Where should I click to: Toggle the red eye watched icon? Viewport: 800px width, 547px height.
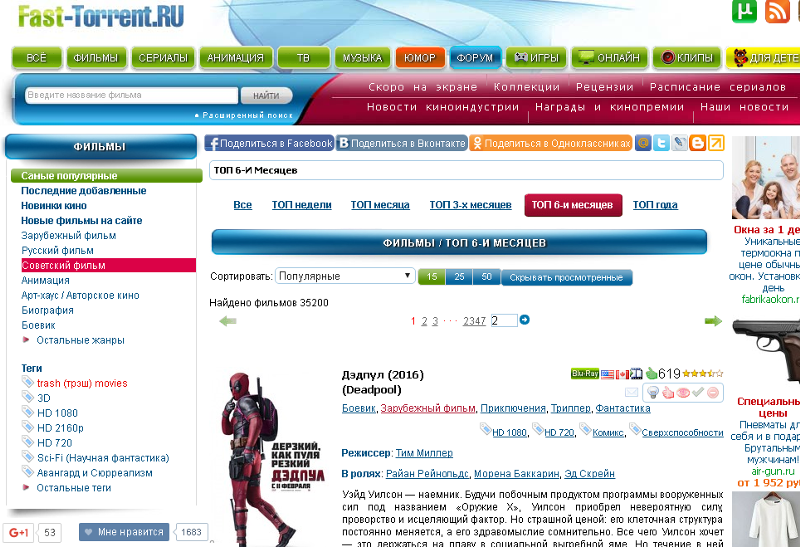tap(683, 392)
